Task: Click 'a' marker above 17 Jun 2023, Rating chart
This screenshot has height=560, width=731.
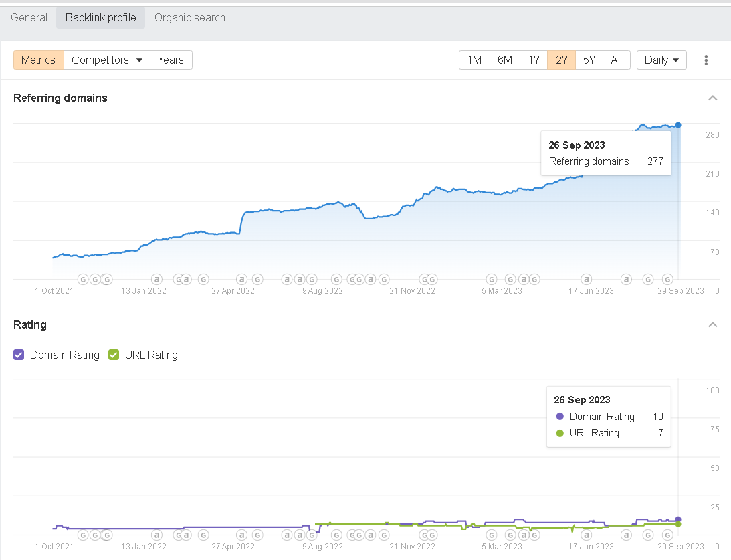Action: 587,535
